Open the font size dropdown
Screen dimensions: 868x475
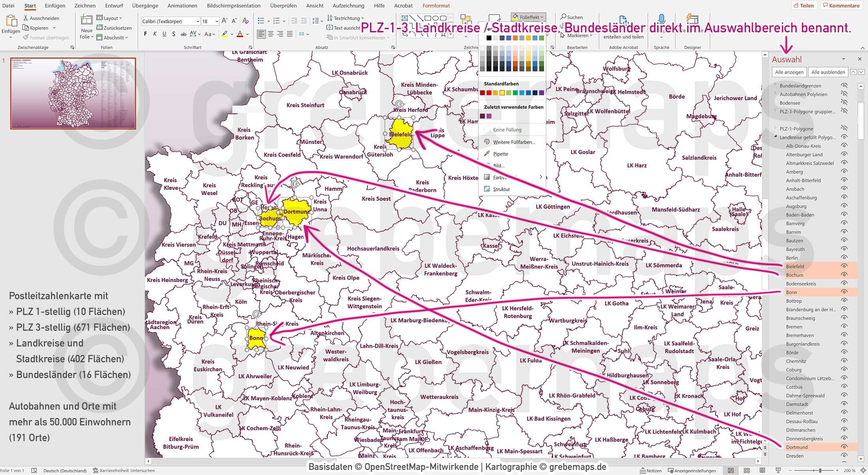click(x=217, y=21)
